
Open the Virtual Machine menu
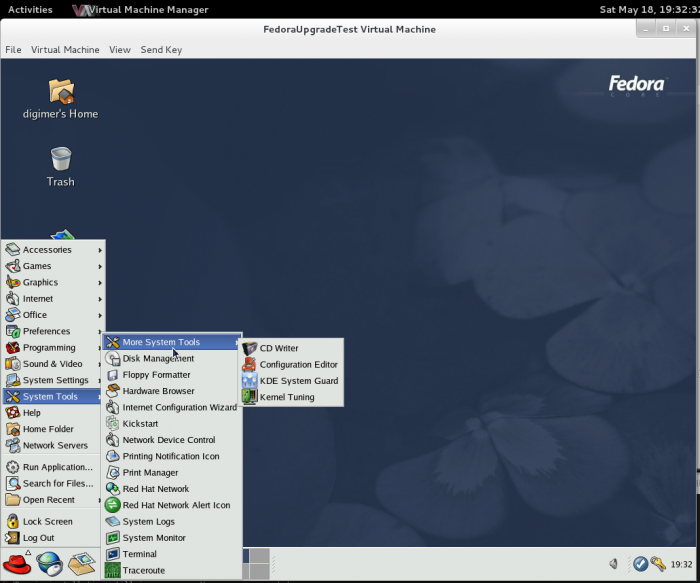pos(65,49)
